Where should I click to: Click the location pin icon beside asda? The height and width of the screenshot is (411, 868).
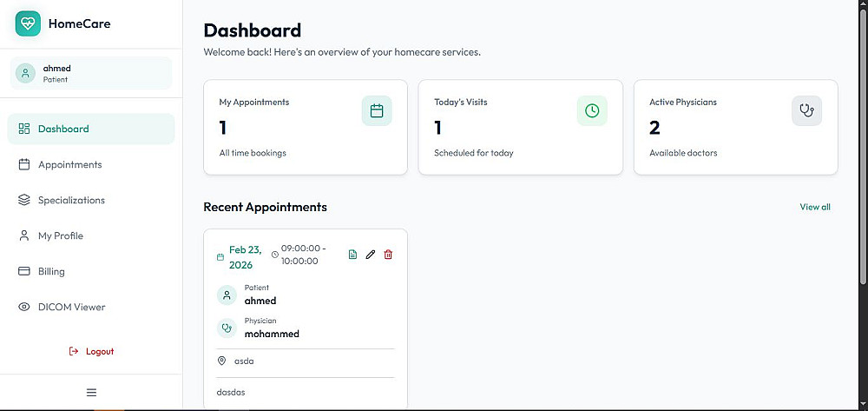click(221, 361)
